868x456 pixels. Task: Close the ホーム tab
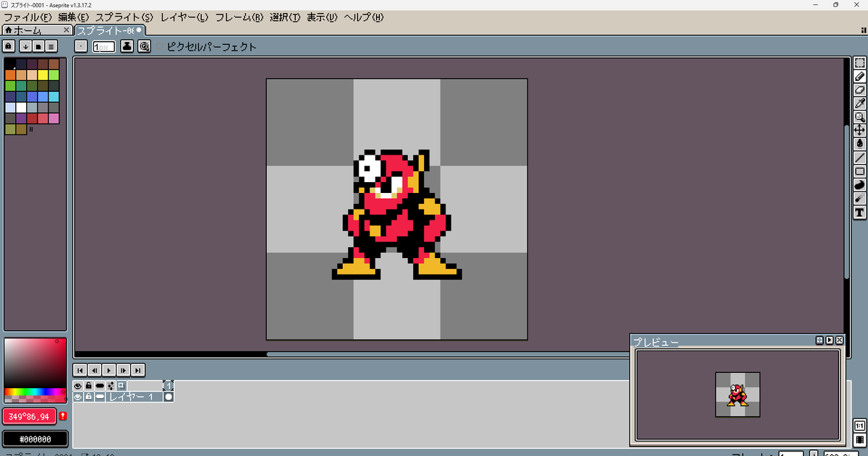pos(67,30)
